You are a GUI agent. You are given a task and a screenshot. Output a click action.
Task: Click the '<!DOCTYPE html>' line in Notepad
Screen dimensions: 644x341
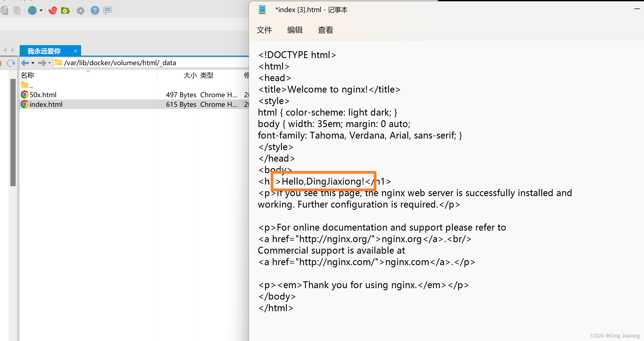[x=297, y=55]
